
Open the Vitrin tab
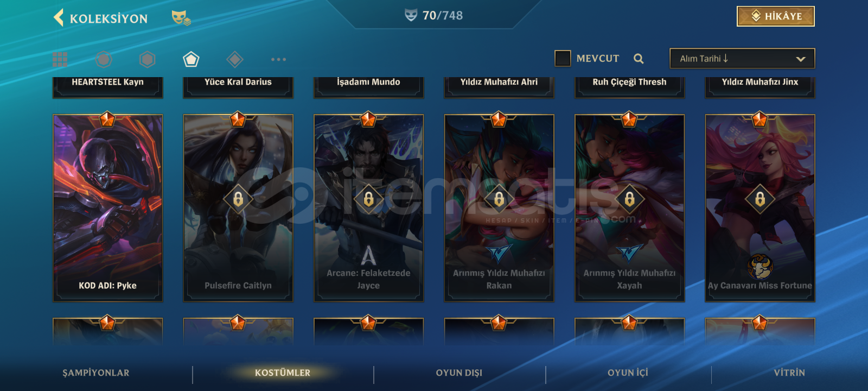tap(789, 373)
